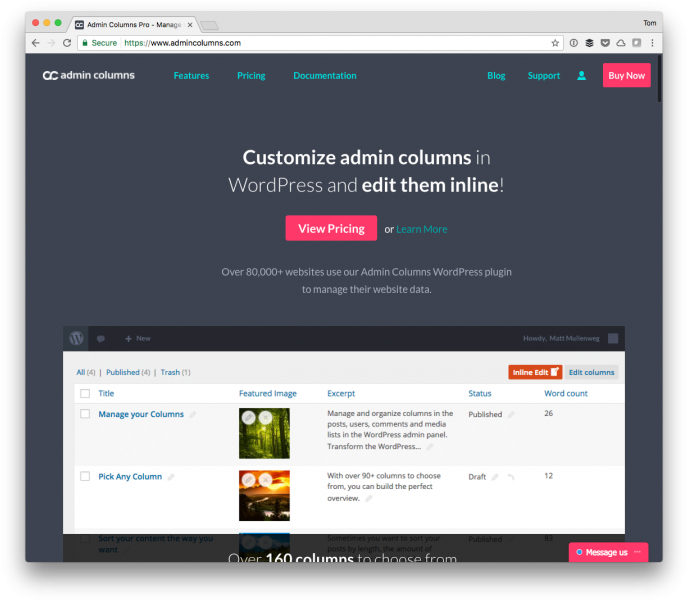Check the Pick Any Column row checkbox
Viewport: 687px width, 600px height.
(85, 476)
